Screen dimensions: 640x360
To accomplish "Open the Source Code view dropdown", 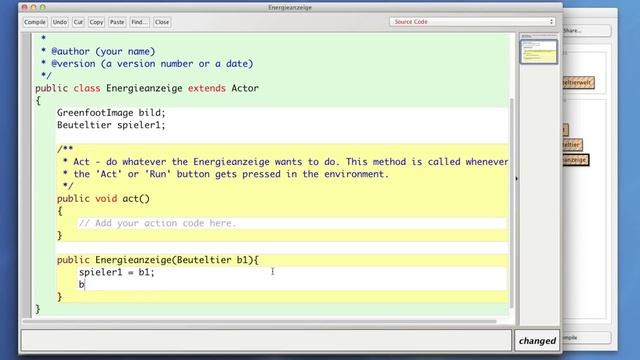I will tap(472, 22).
